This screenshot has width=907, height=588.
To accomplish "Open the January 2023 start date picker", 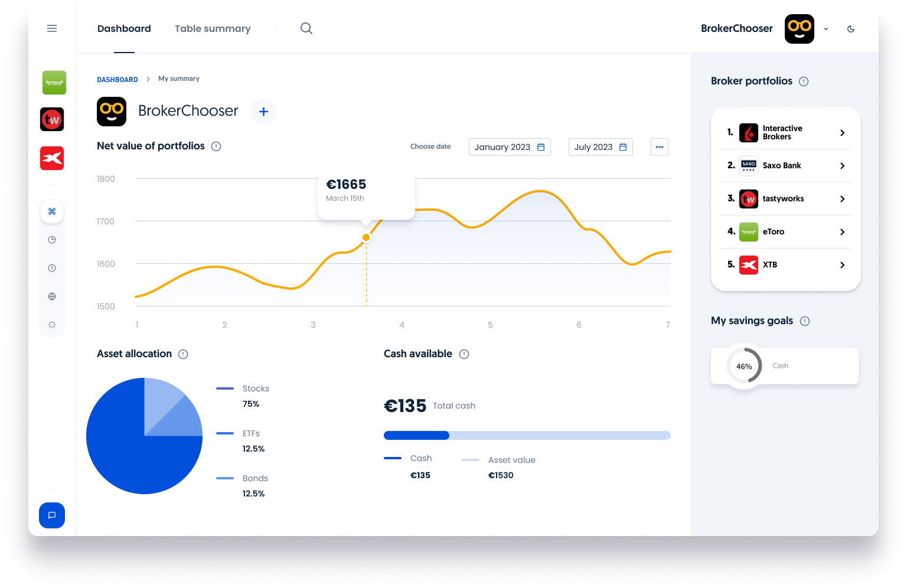I will (x=510, y=147).
